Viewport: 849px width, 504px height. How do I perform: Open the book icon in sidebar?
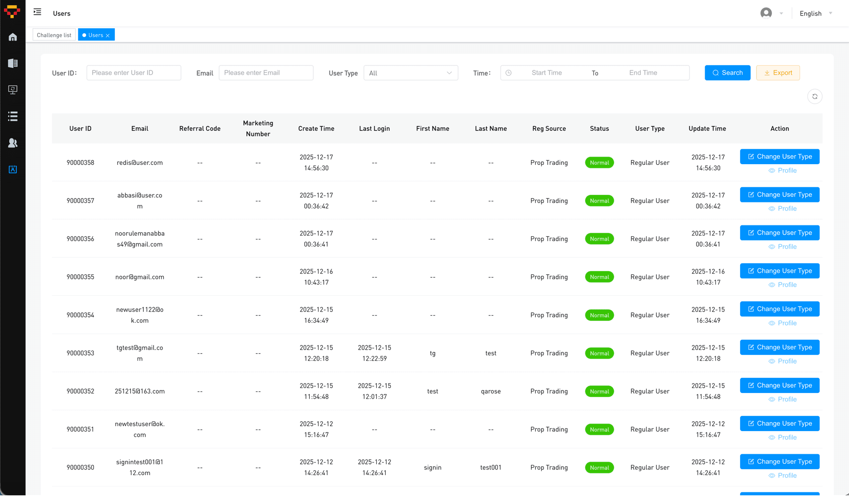(x=13, y=63)
